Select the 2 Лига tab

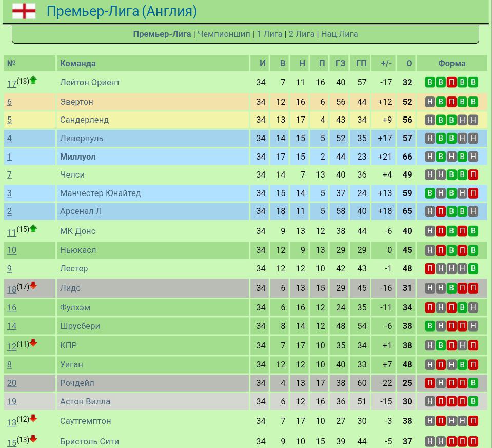coord(301,34)
